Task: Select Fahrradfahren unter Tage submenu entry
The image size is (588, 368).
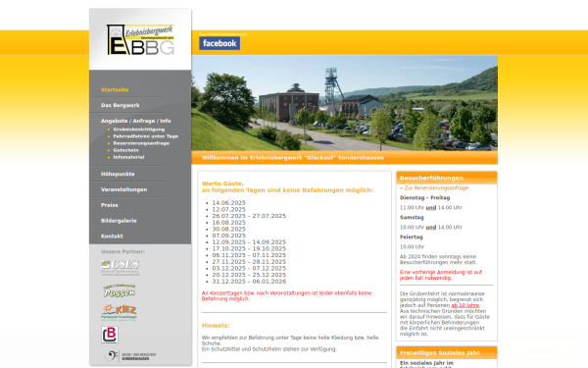Action: pos(146,136)
